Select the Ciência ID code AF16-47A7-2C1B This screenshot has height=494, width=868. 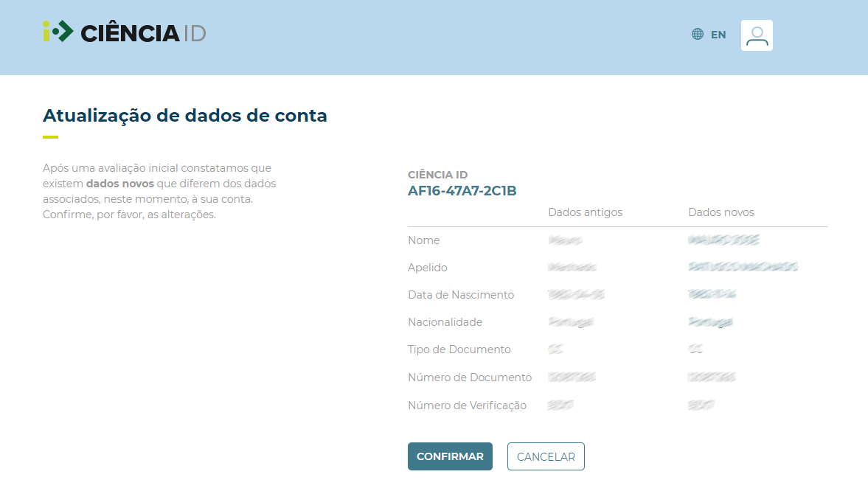[x=462, y=191]
